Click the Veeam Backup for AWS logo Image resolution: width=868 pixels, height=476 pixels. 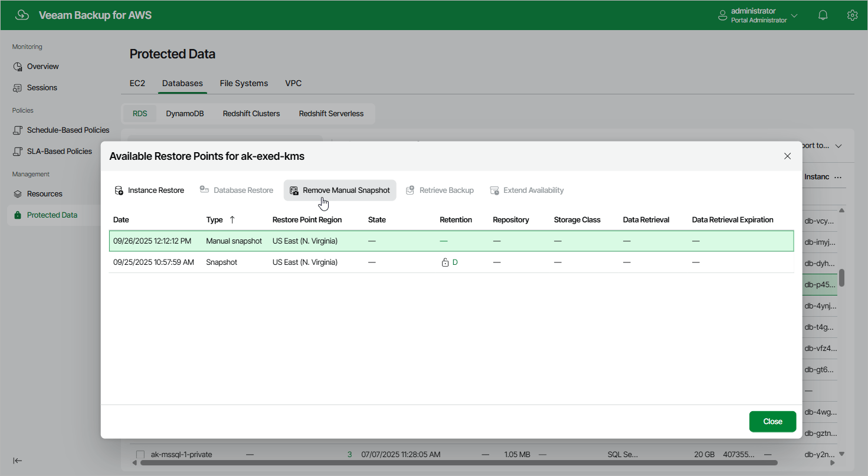(x=22, y=15)
